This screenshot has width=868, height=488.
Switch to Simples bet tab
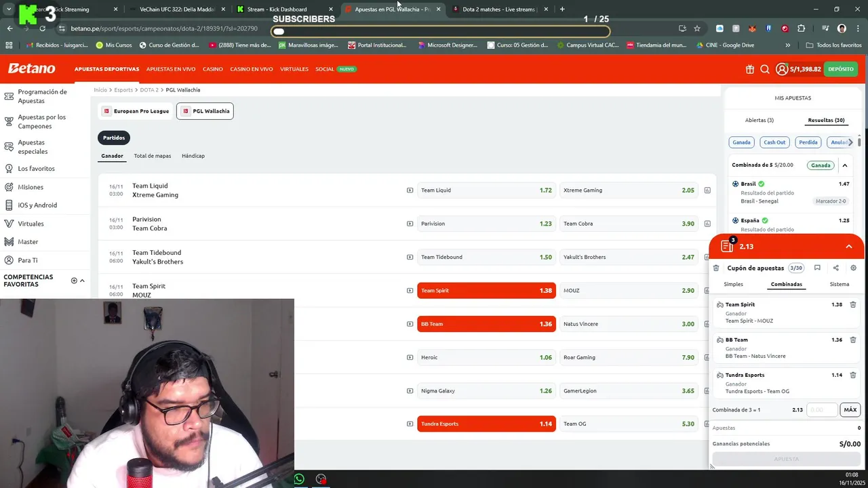733,285
